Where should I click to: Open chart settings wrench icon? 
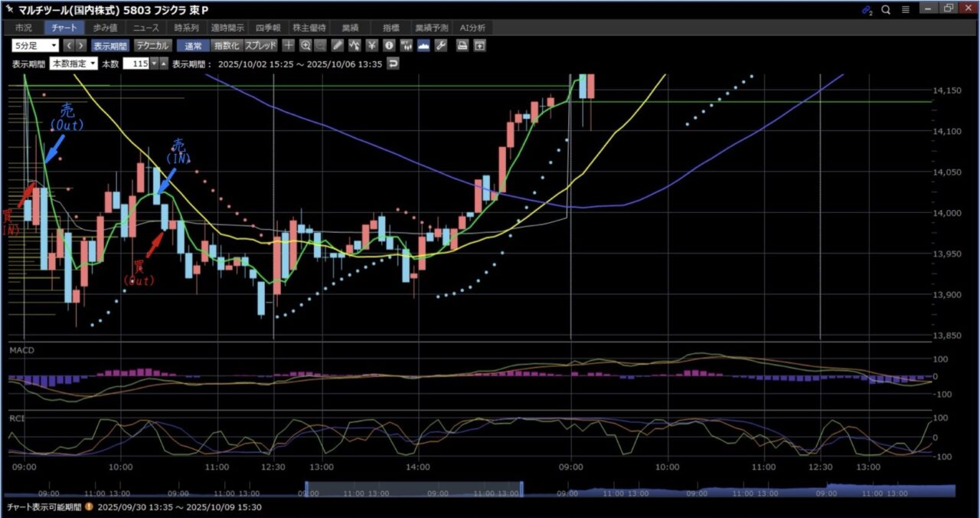440,45
